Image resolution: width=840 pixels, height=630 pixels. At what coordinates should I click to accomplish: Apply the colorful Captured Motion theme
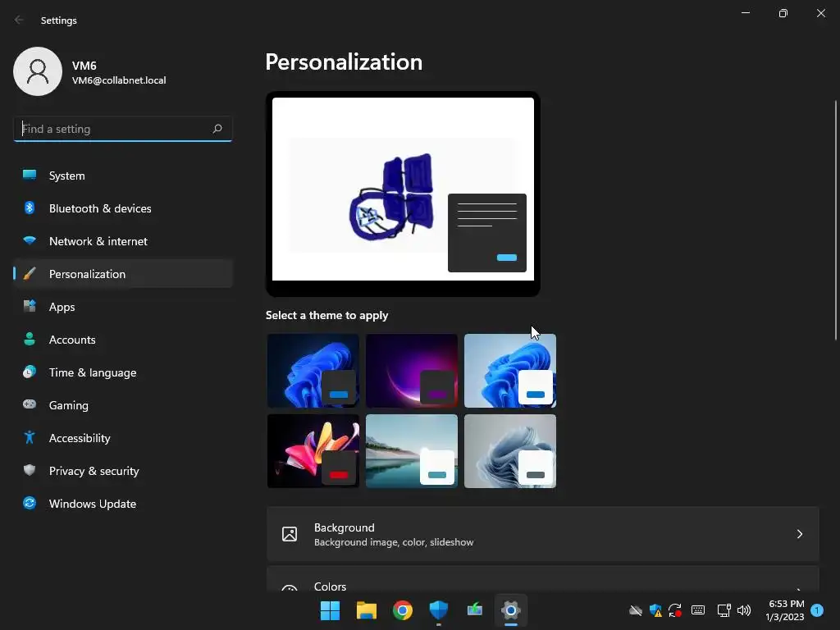(313, 451)
